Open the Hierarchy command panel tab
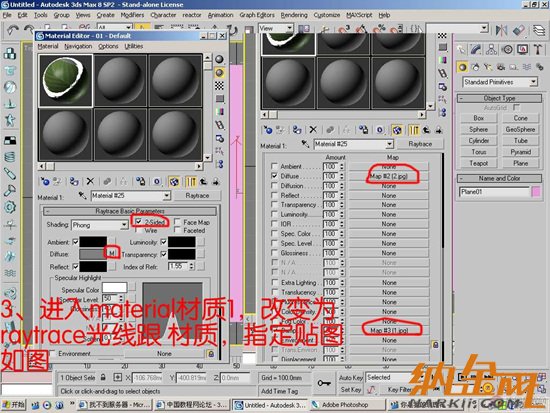The height and width of the screenshot is (413, 550). coord(491,49)
